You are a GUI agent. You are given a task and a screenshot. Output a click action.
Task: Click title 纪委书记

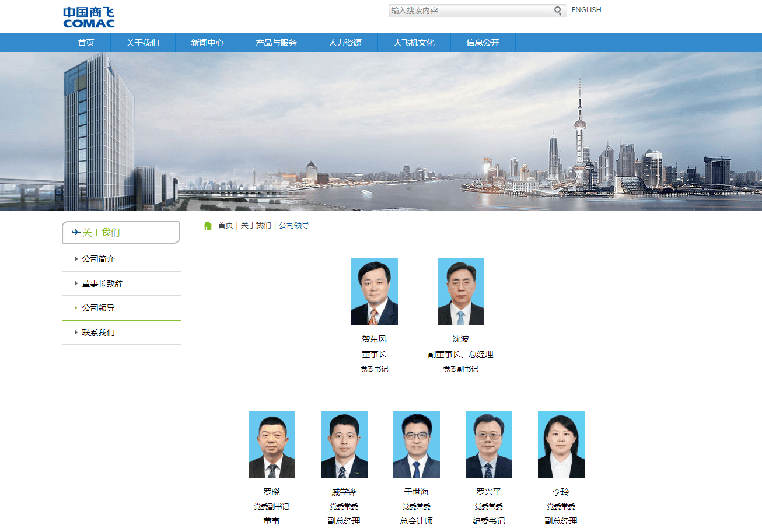[488, 521]
